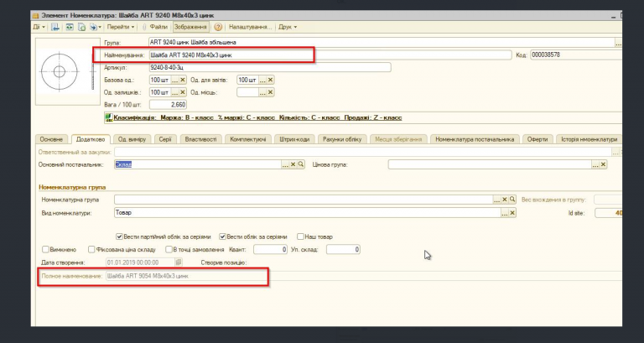This screenshot has width=644, height=343.
Task: Click the Група input field
Action: coord(382,42)
